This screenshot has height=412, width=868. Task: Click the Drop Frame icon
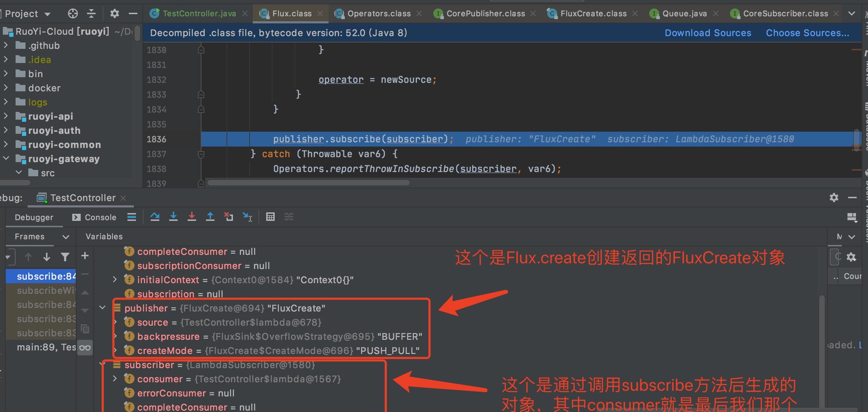click(229, 217)
